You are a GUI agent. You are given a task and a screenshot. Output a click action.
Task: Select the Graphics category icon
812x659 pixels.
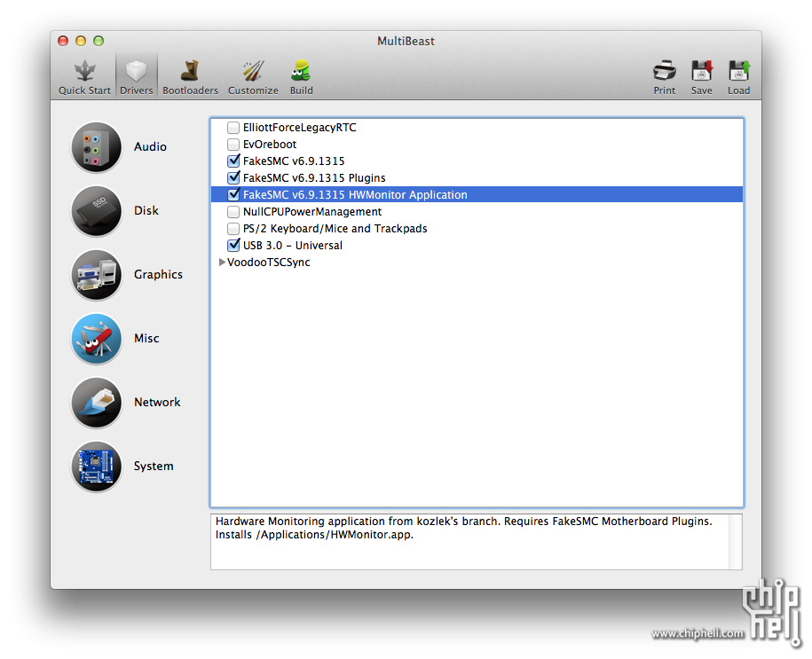[x=97, y=275]
